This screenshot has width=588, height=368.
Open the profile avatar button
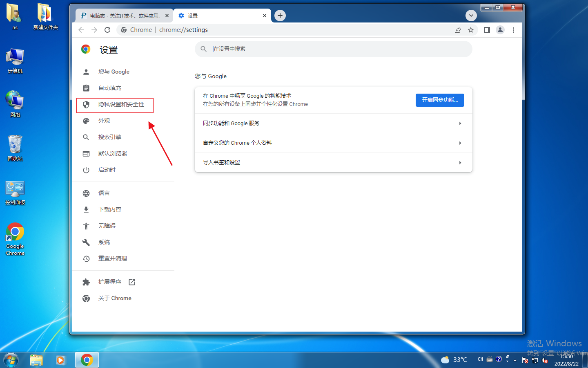(x=500, y=30)
